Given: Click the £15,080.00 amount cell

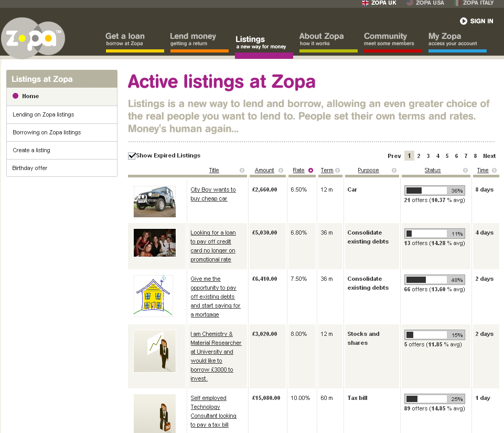Looking at the screenshot, I should (266, 398).
